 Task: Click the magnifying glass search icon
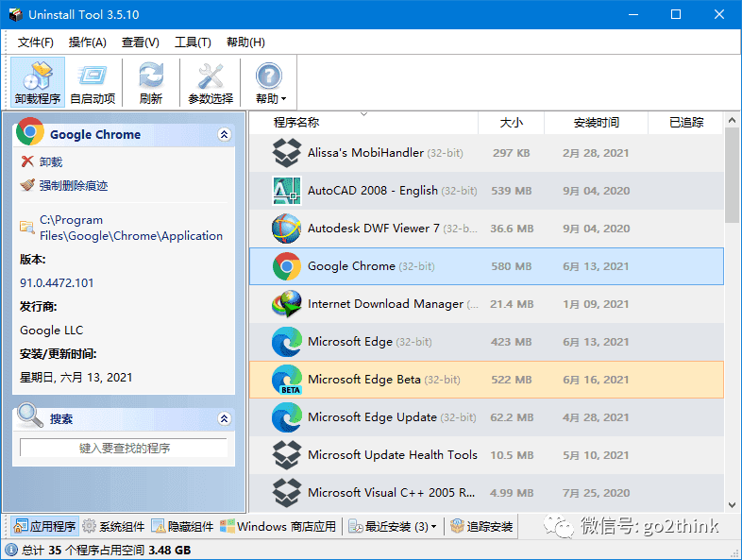tap(30, 416)
